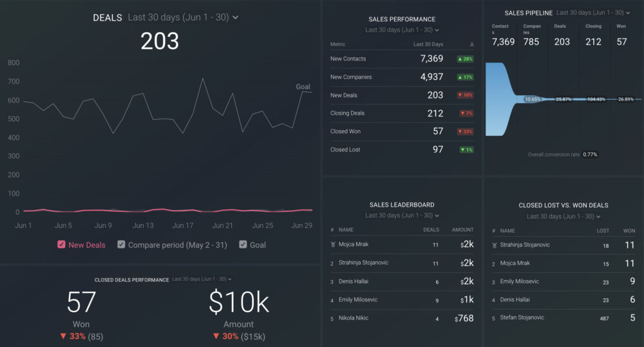Uncheck the New Deals legend checkbox
The width and height of the screenshot is (644, 347).
61,245
